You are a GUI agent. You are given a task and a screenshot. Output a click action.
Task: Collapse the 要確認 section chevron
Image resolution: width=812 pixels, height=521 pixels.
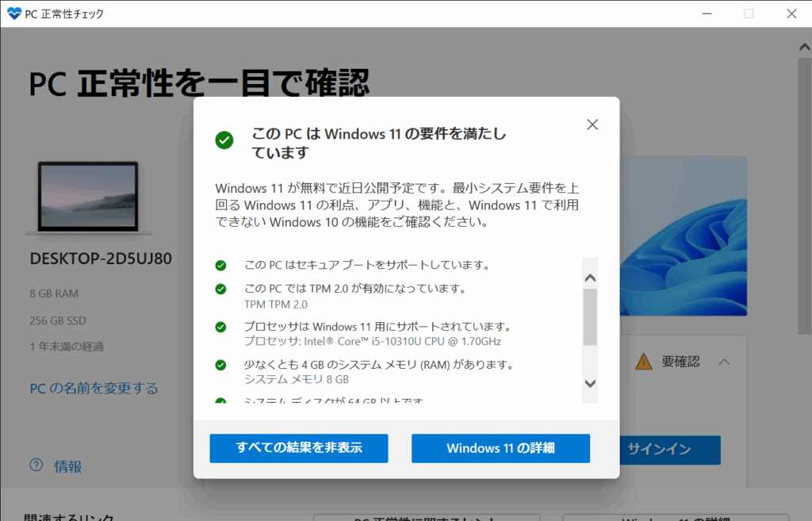pos(725,362)
